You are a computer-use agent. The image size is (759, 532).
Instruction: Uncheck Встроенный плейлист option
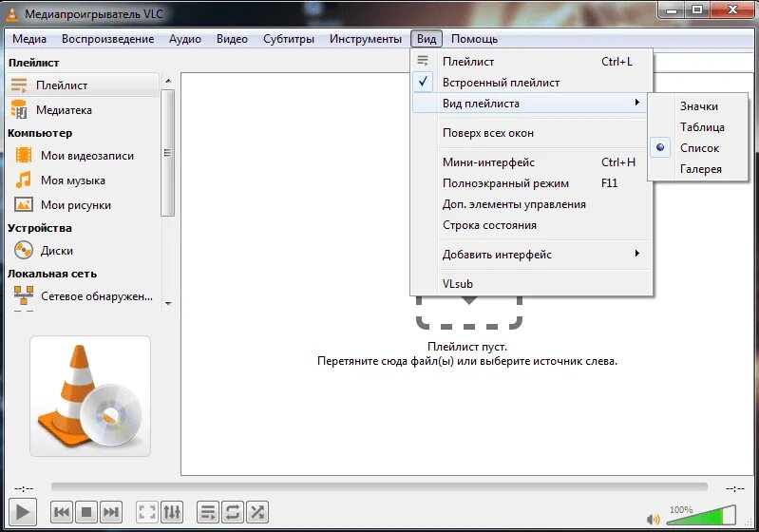click(x=532, y=83)
